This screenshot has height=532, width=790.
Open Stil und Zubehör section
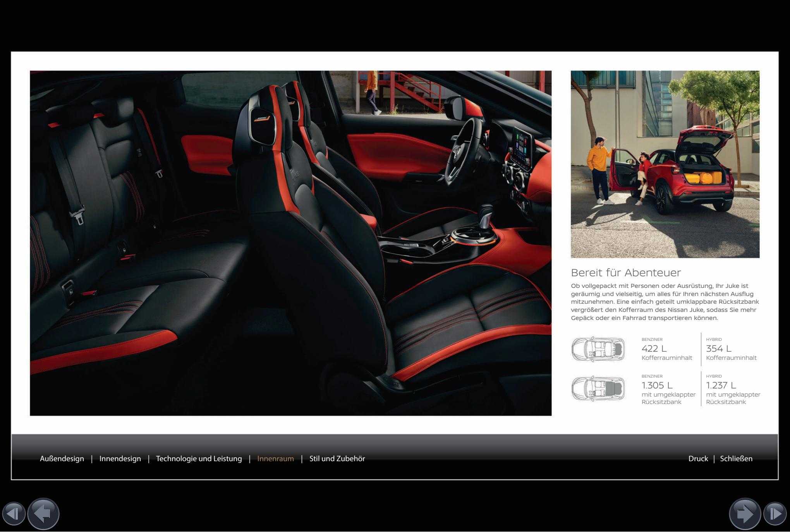tap(337, 458)
